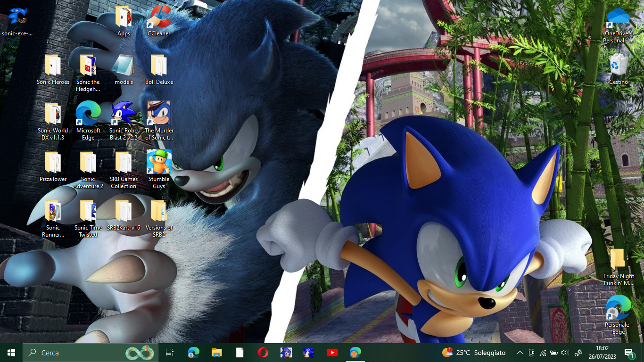Image resolution: width=644 pixels, height=362 pixels.
Task: Launch Opera from the taskbar
Action: point(263,353)
